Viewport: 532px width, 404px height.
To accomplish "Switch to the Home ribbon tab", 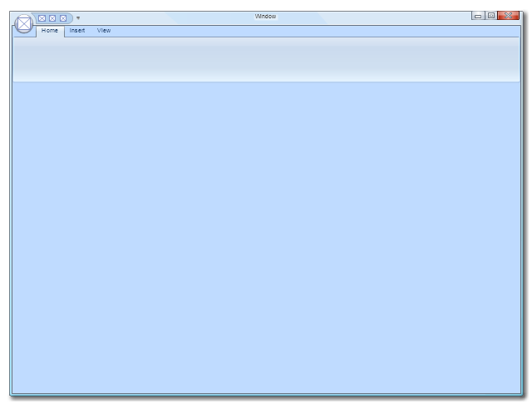I will 50,31.
